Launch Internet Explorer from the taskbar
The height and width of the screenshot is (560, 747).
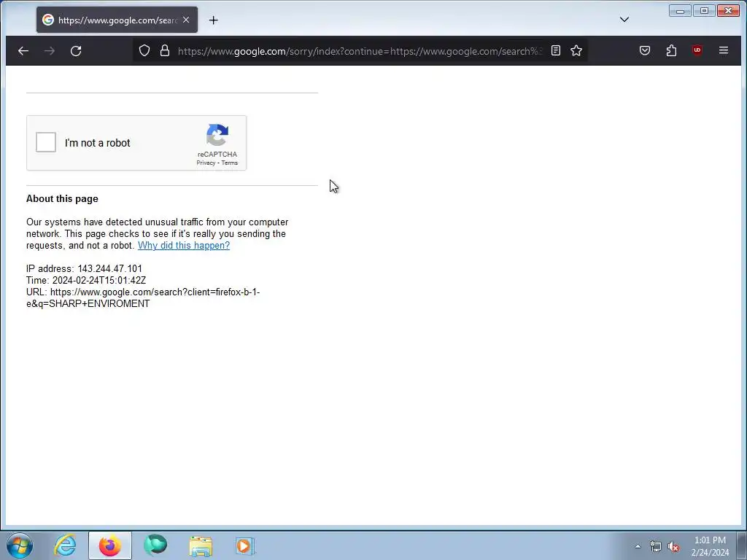(65, 545)
